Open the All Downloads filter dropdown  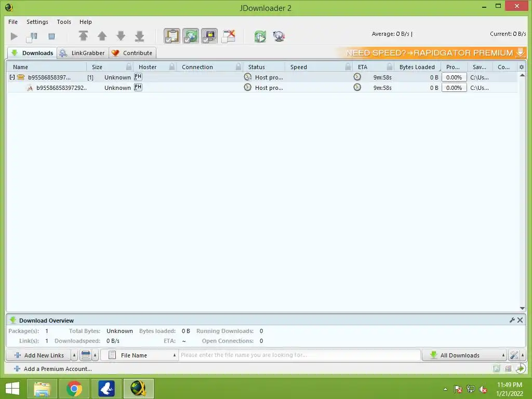point(464,355)
